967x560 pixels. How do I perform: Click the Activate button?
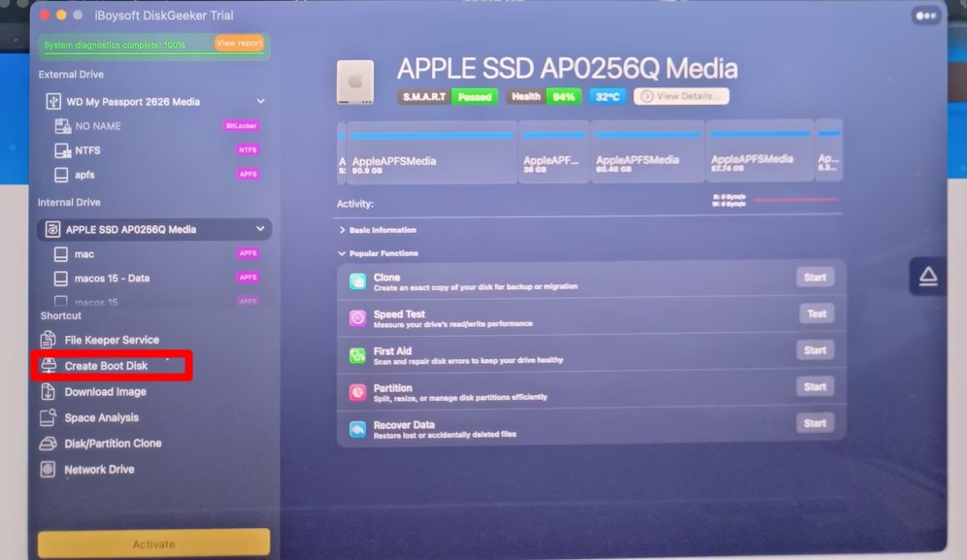(x=153, y=544)
